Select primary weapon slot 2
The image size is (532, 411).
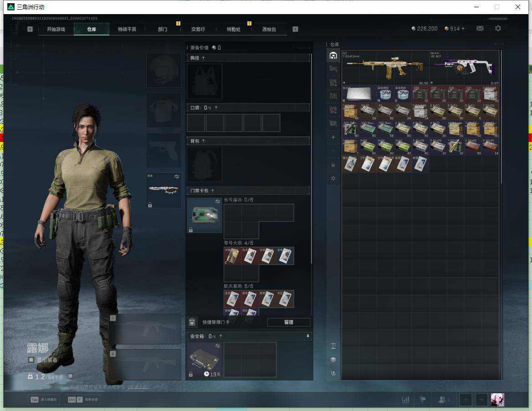145,365
